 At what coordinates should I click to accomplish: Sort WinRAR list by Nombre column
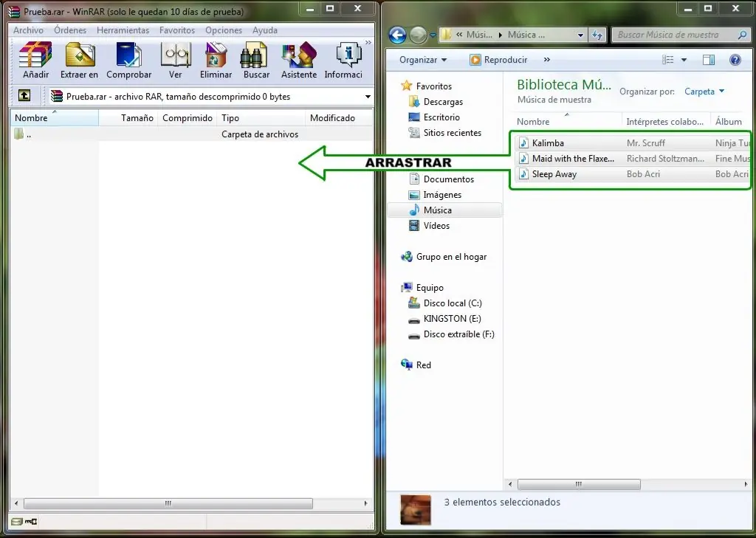coord(54,117)
